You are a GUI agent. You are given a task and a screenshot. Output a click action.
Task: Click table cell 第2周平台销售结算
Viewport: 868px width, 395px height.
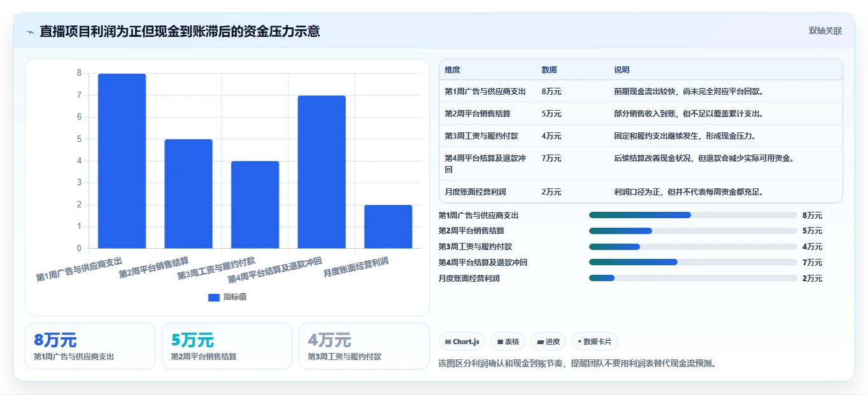tap(478, 114)
